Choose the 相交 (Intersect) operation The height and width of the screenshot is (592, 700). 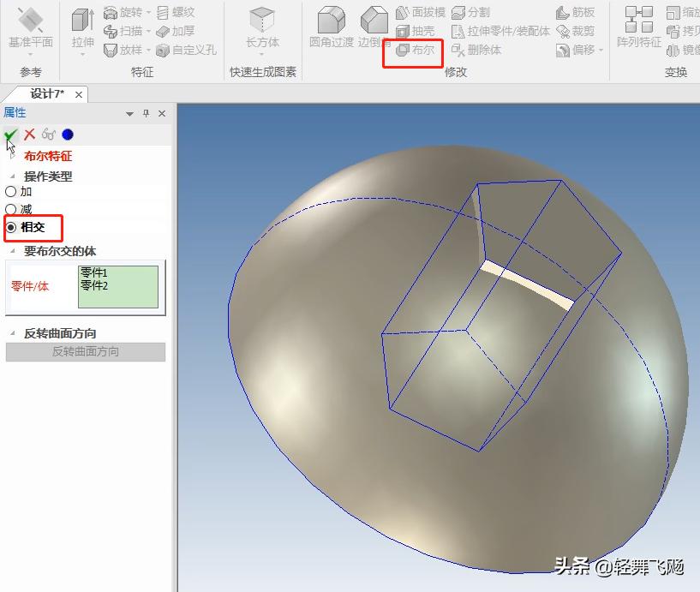12,228
